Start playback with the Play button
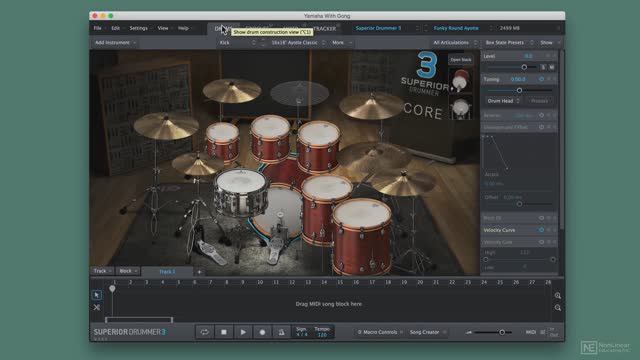 click(243, 332)
